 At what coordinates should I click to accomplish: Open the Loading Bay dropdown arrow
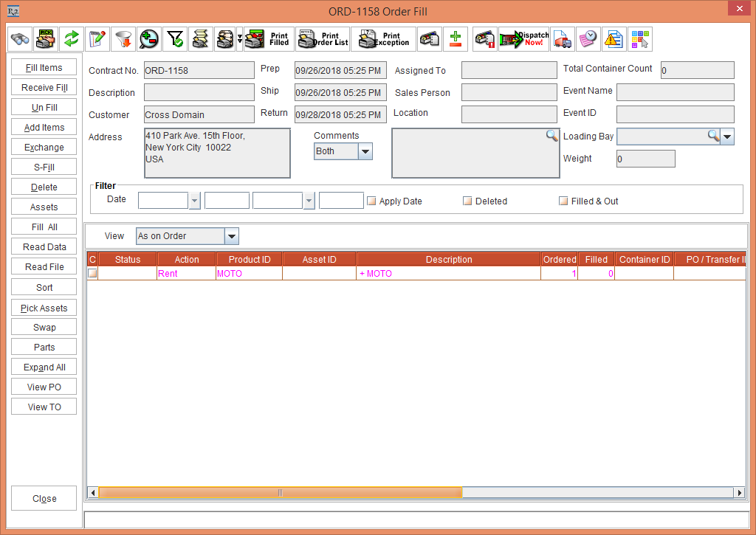tap(727, 137)
